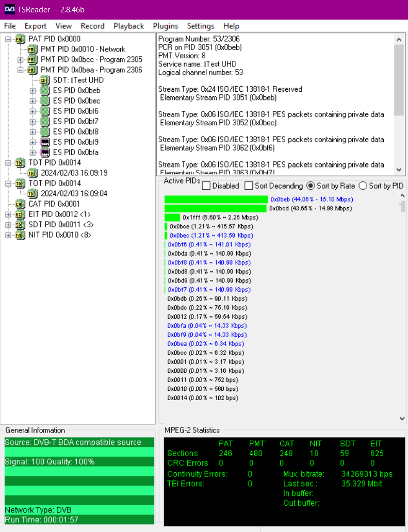Viewport: 408px width, 532px height.
Task: Choose the Sort by PID radio button
Action: click(x=363, y=186)
